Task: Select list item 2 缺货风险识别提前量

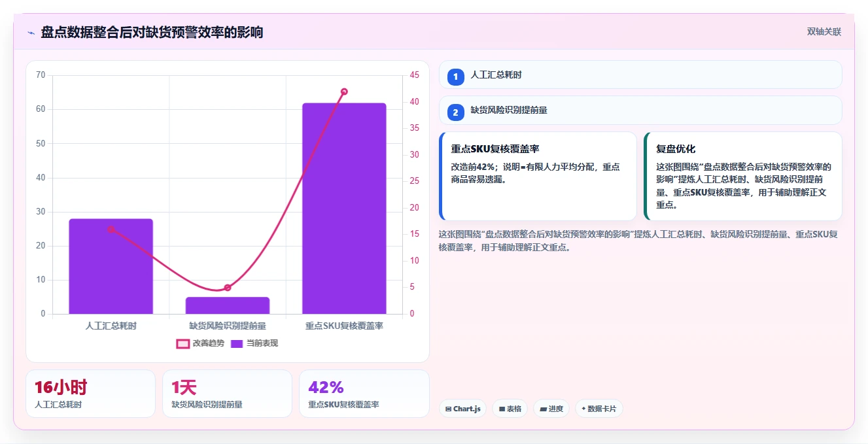Action: pyautogui.click(x=640, y=110)
